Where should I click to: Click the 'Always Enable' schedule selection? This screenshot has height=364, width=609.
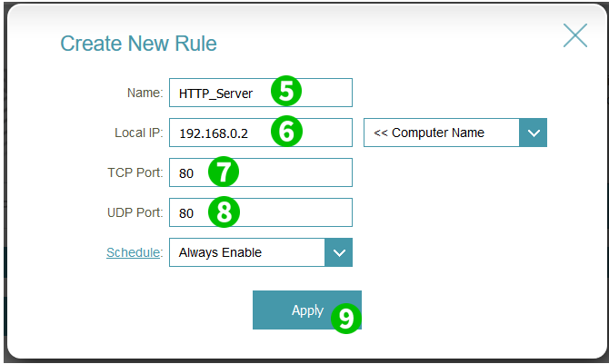pyautogui.click(x=247, y=252)
